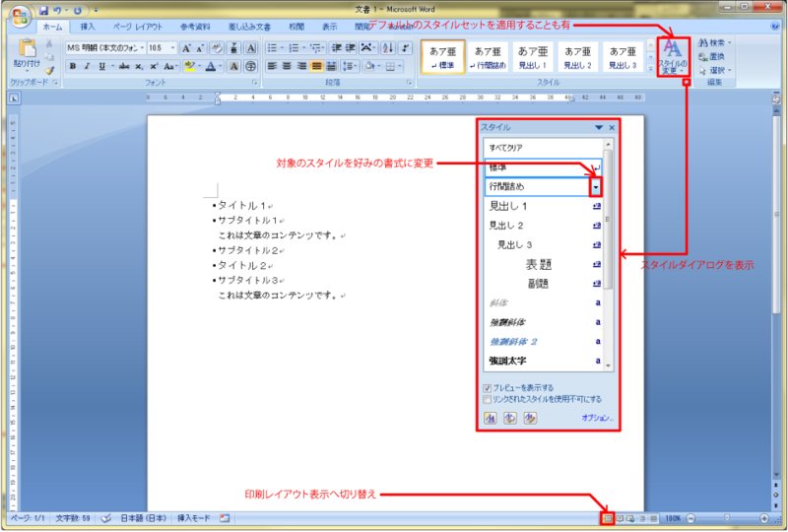
Task: Click すべてクリア in Styles pane
Action: [543, 148]
